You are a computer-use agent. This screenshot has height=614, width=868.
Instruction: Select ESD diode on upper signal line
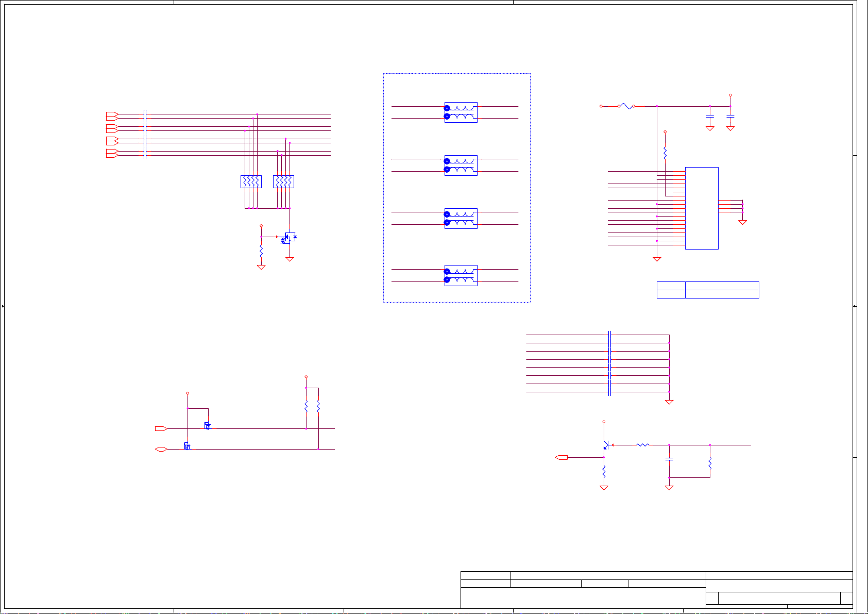pyautogui.click(x=207, y=426)
